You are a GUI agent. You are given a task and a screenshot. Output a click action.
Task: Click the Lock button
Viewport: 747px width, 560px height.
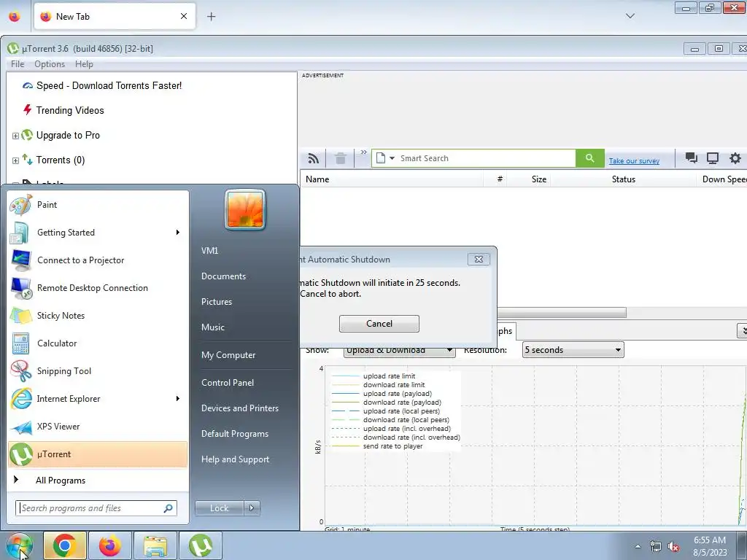click(219, 508)
